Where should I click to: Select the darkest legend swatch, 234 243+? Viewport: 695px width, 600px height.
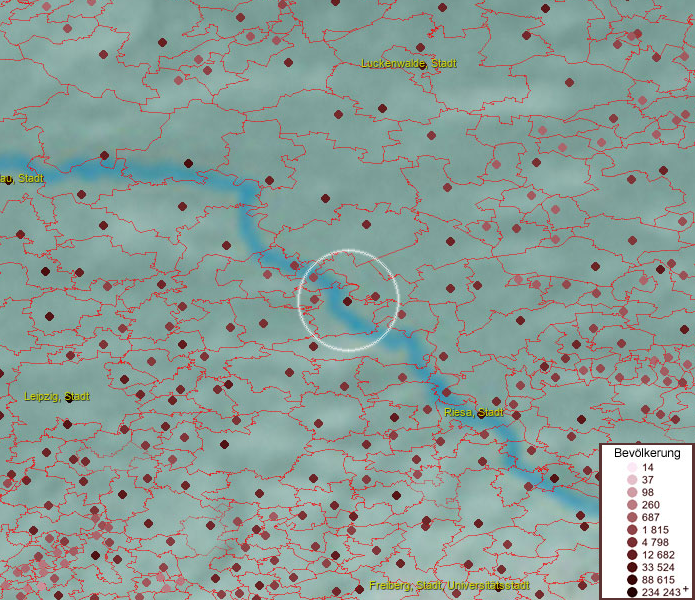coord(632,591)
